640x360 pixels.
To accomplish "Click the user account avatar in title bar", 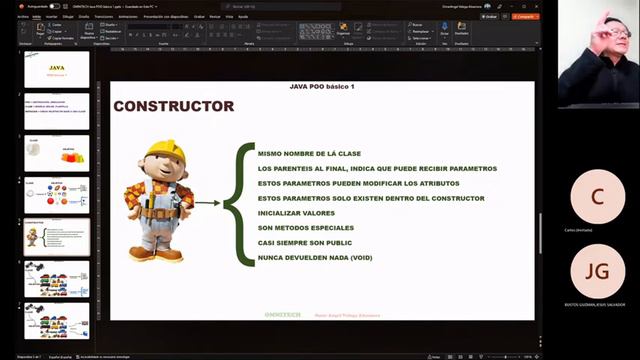I will click(x=487, y=7).
